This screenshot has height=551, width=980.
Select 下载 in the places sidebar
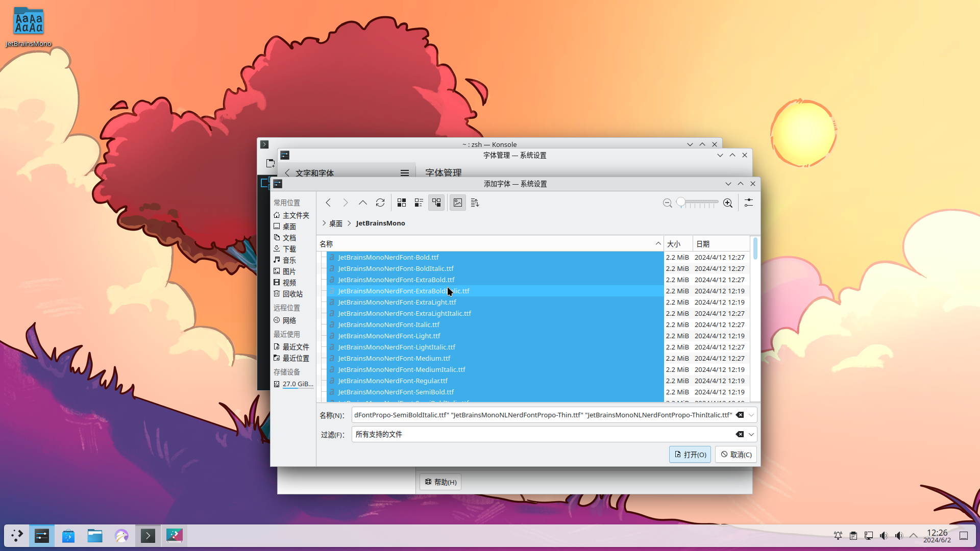[289, 249]
